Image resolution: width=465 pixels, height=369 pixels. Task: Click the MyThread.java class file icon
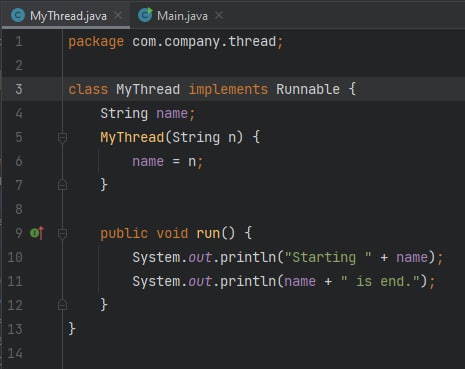click(18, 15)
